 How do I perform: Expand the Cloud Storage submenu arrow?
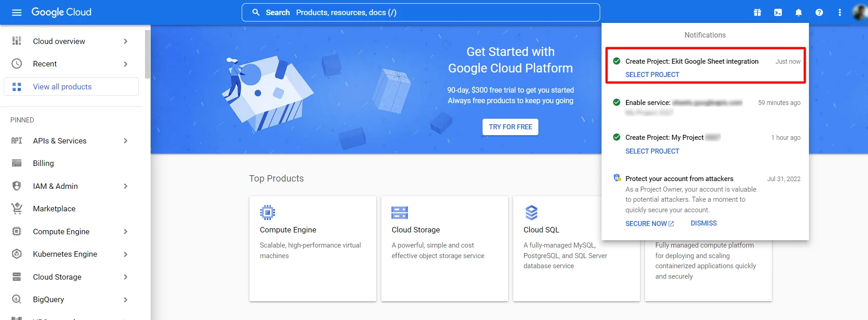(x=125, y=277)
